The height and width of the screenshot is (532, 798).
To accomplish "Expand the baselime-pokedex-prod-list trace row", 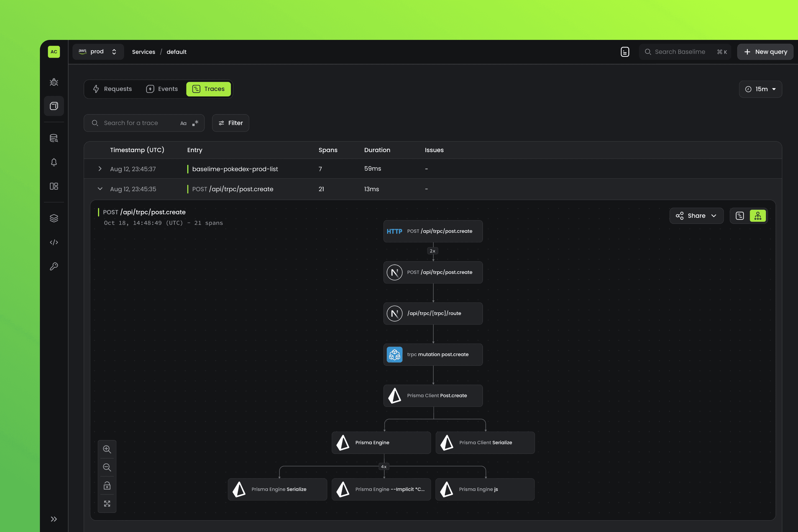I will click(x=100, y=169).
